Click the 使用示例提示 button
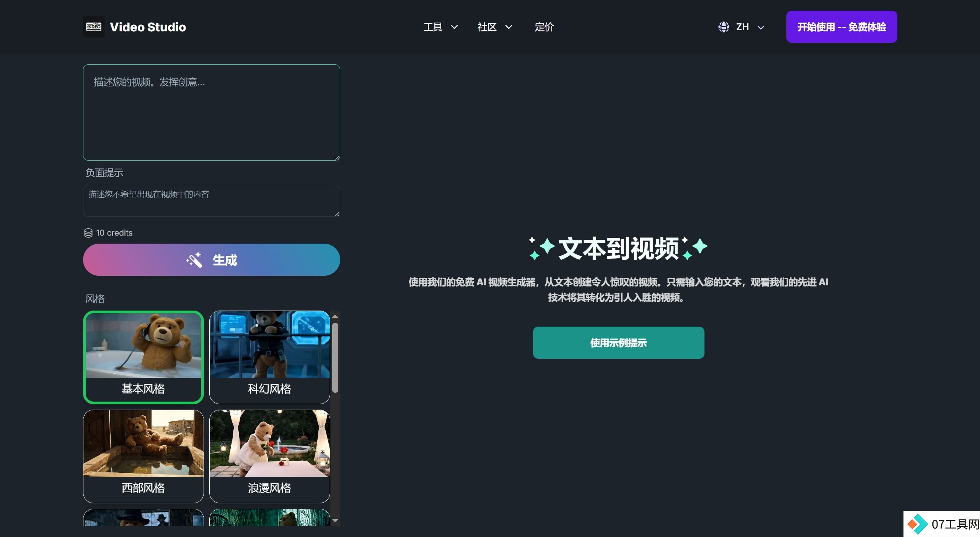 618,343
